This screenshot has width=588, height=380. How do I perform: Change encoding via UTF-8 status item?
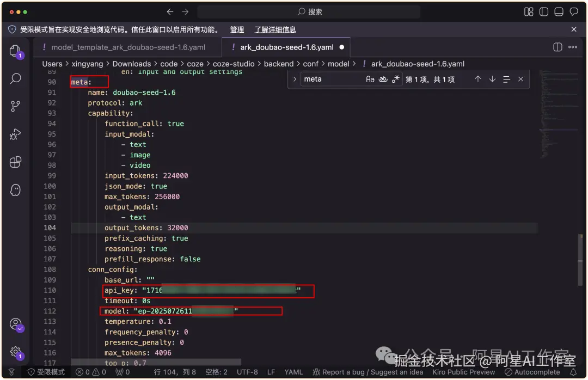[247, 372]
